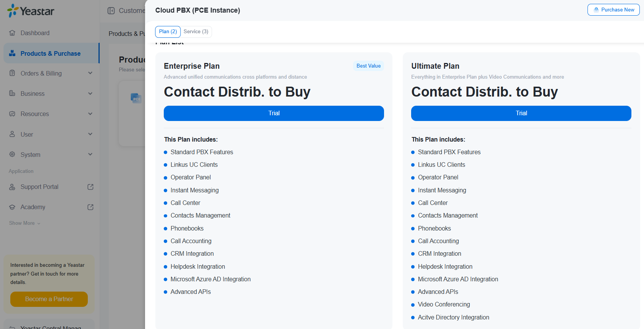Click Ultimate Plan's Contact Distrib. to Buy
This screenshot has height=329, width=644.
(484, 92)
